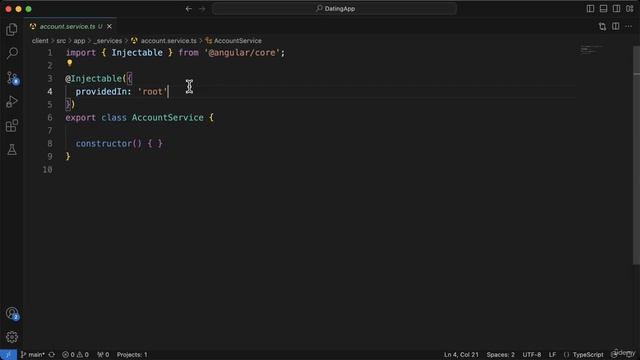Click the @Injectable decorator on line 3
The height and width of the screenshot is (360, 640).
(93, 78)
